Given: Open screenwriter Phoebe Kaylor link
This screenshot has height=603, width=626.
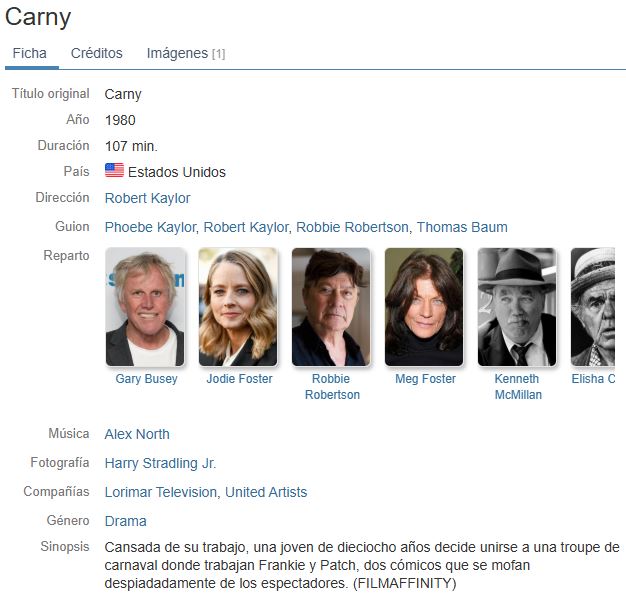Looking at the screenshot, I should (x=150, y=227).
